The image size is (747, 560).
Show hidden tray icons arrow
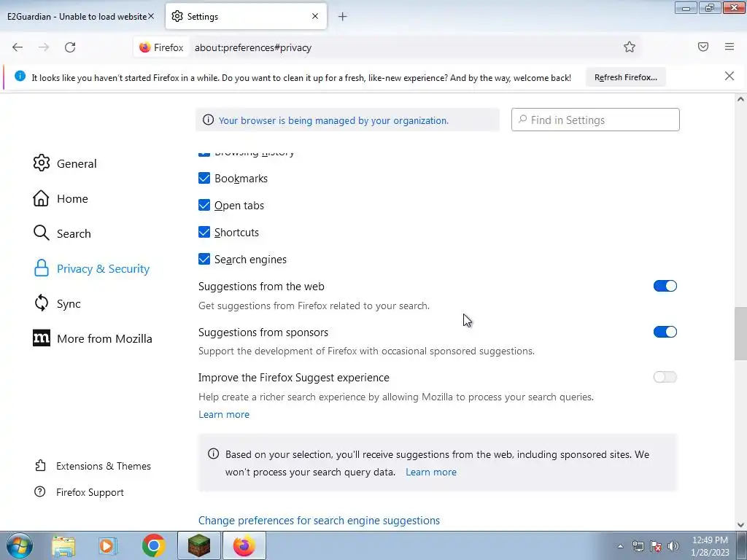click(620, 546)
